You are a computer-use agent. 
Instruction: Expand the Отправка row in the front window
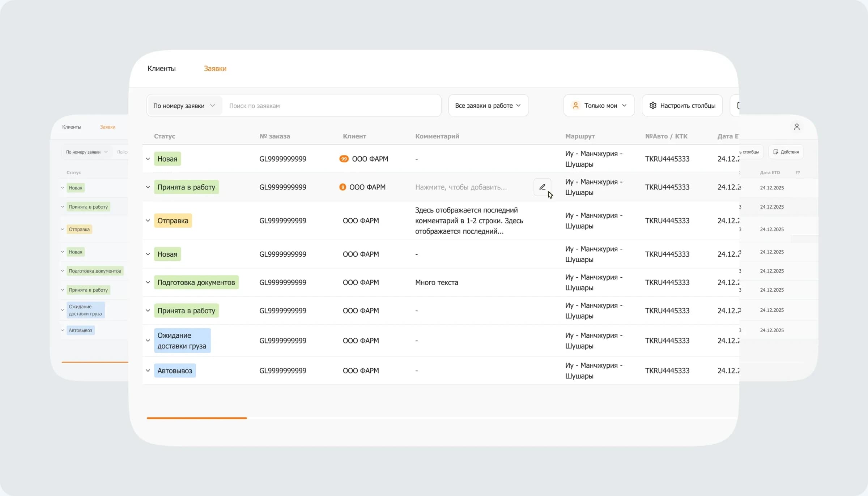(x=148, y=221)
